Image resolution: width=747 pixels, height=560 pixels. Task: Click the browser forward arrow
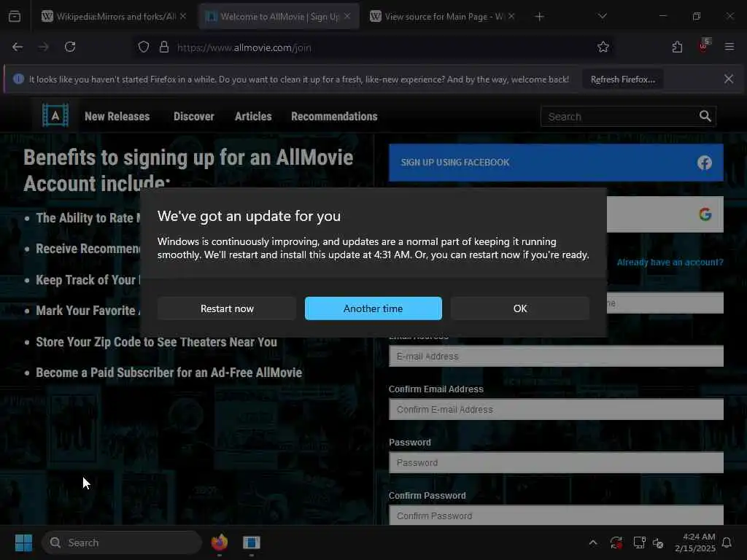tap(43, 47)
